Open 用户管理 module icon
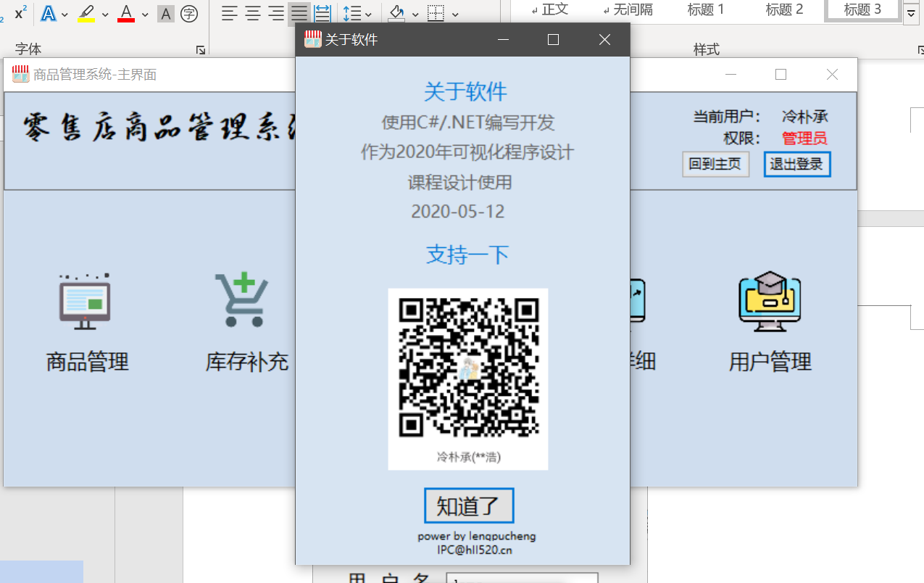Screen dimensions: 924x583 click(x=770, y=302)
